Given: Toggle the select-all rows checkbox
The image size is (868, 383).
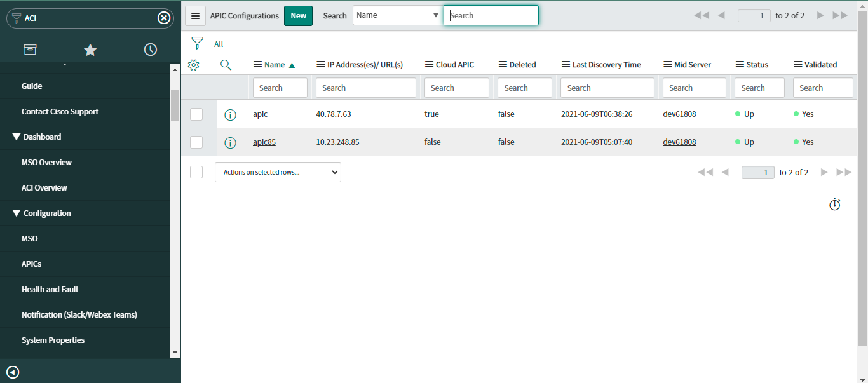Looking at the screenshot, I should point(196,172).
